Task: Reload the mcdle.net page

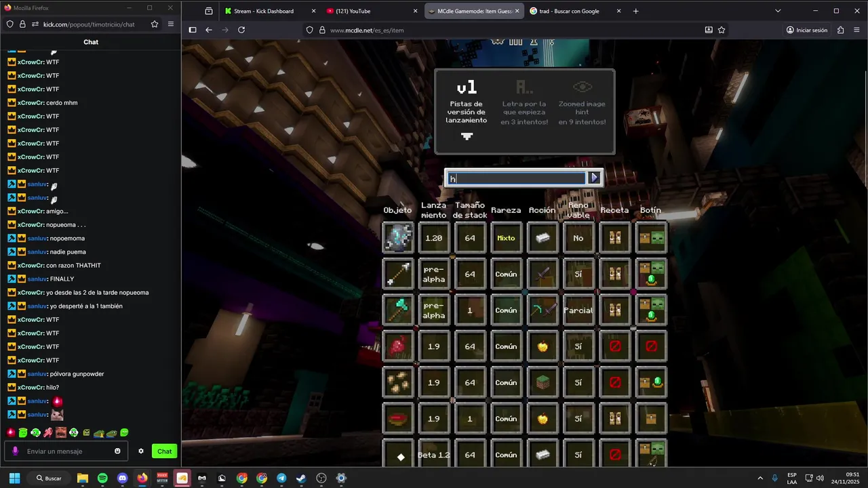Action: click(x=241, y=30)
